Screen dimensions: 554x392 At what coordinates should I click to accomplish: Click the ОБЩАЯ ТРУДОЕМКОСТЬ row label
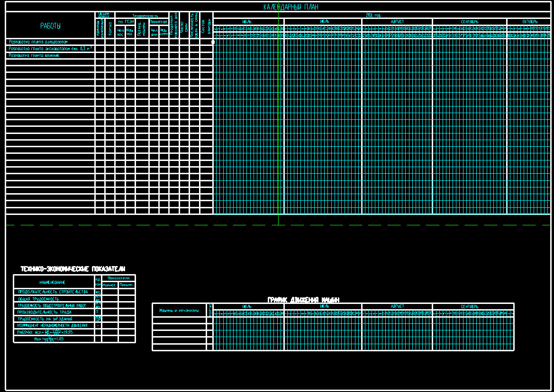pos(39,299)
